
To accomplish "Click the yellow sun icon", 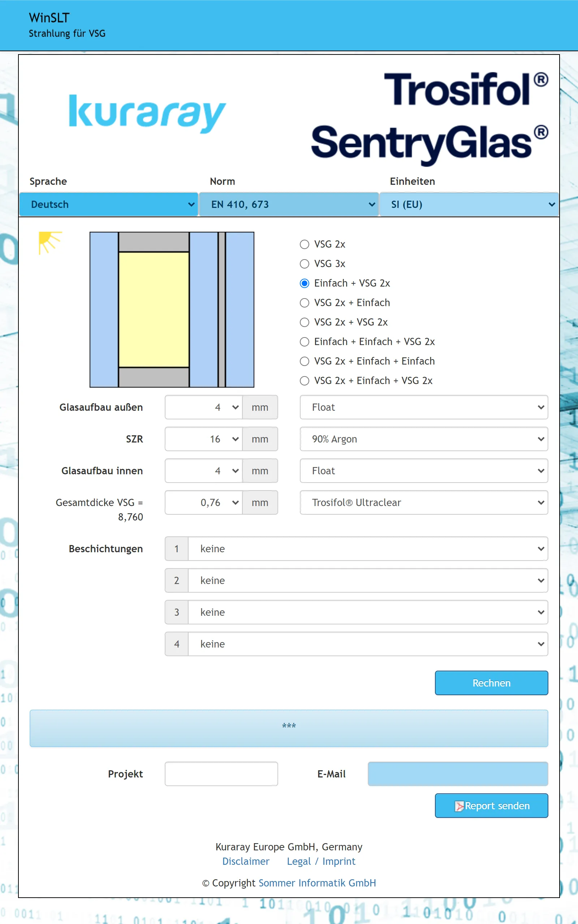I will (50, 243).
